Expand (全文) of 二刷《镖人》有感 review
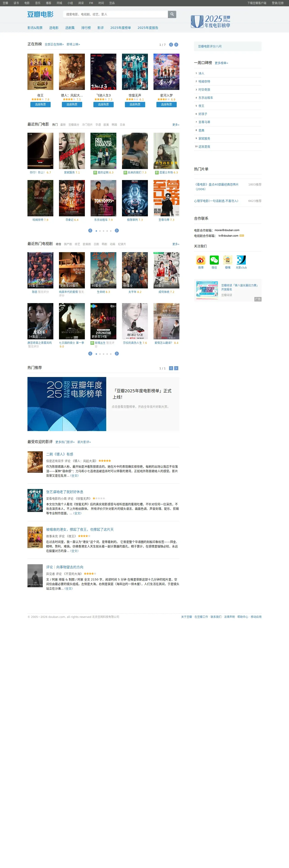This screenshot has height=868, width=289. (74, 476)
